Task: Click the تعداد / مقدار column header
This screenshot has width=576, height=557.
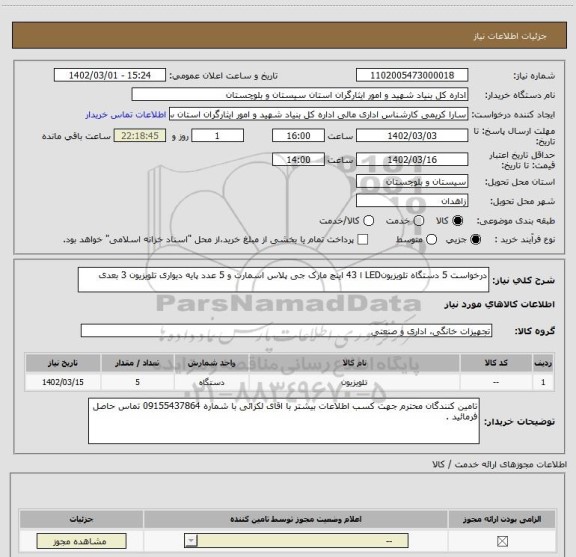Action: [x=137, y=363]
